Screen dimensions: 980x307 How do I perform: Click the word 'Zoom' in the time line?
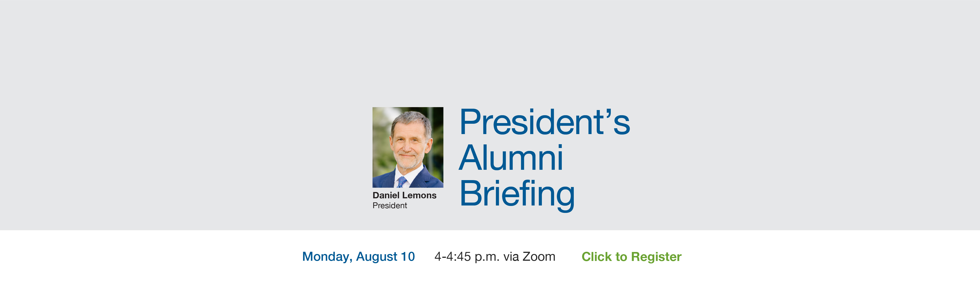539,257
